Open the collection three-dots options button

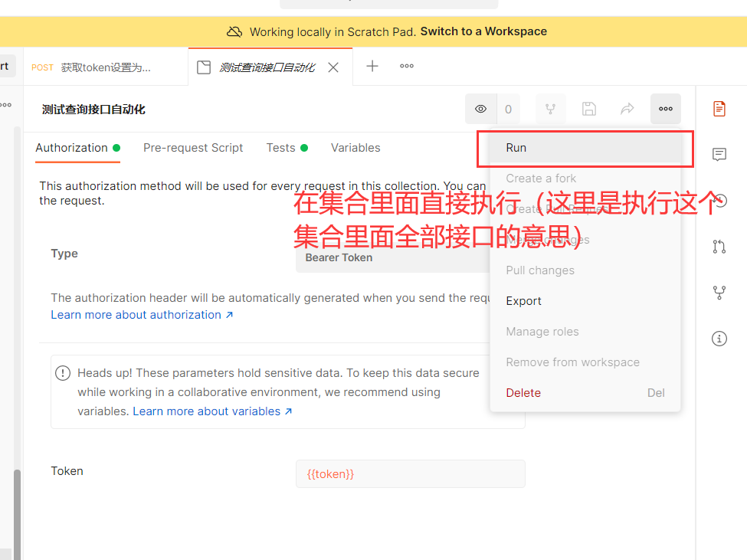(x=666, y=109)
